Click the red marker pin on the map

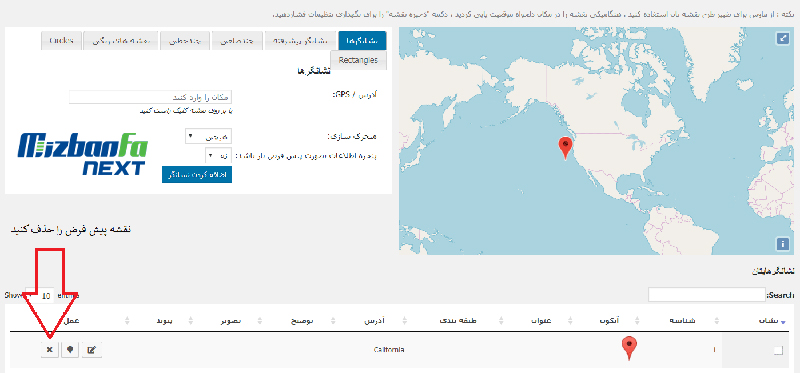point(564,148)
